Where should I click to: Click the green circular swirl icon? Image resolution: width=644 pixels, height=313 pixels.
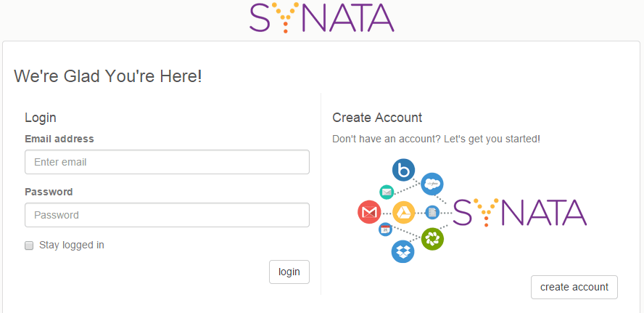click(x=432, y=238)
